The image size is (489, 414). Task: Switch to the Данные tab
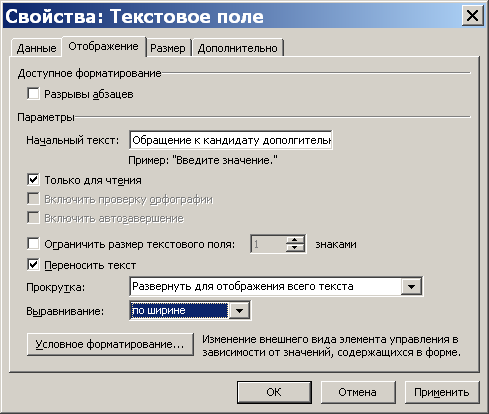[x=36, y=48]
